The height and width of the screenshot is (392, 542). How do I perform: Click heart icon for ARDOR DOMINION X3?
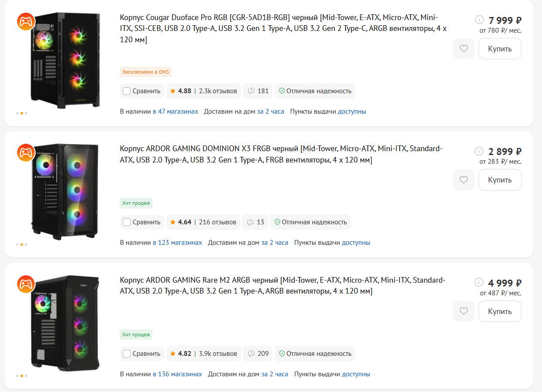(x=464, y=179)
